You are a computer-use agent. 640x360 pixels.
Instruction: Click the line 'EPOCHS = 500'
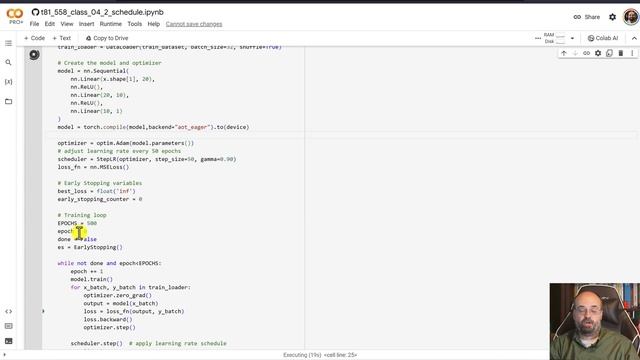point(77,223)
